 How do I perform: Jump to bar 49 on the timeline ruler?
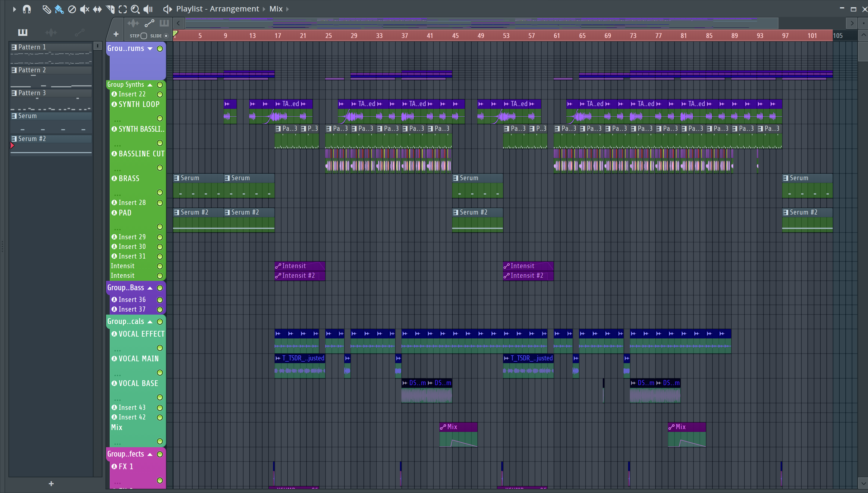(481, 36)
